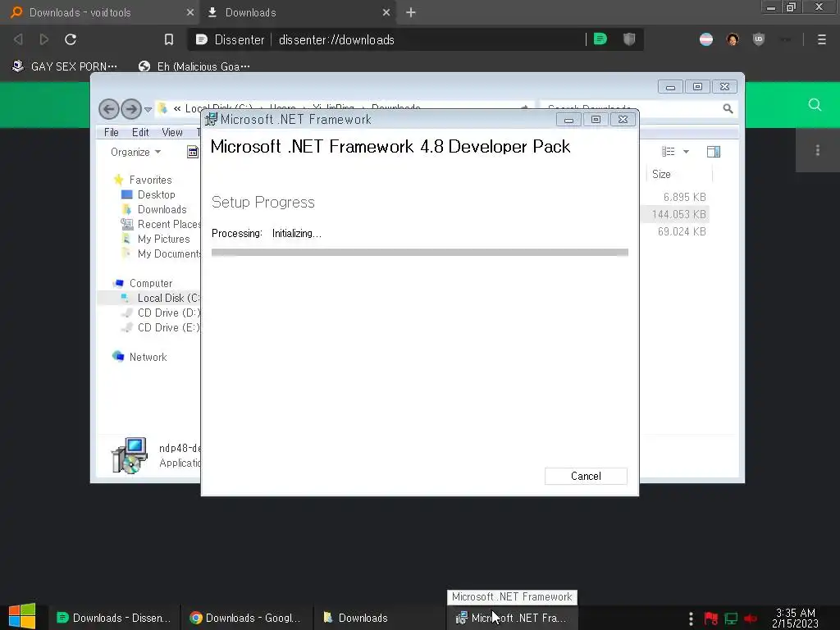Open the uBlock shield extension

pyautogui.click(x=759, y=39)
